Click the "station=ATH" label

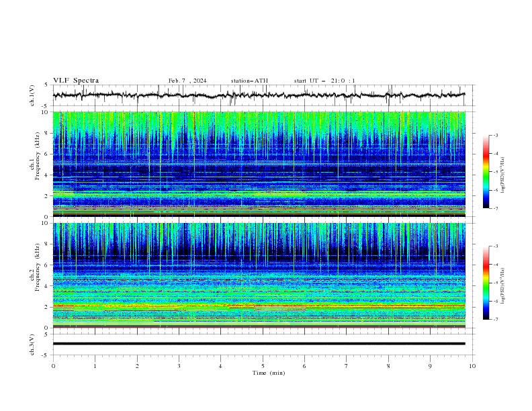pos(249,81)
